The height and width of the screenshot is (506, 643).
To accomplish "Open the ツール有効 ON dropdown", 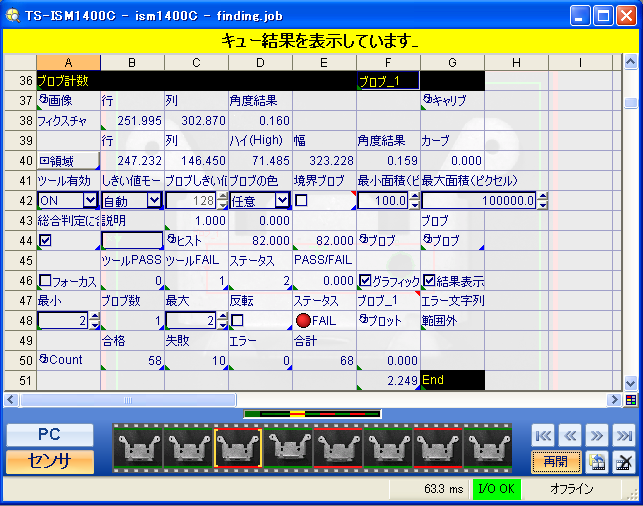I will click(x=89, y=200).
